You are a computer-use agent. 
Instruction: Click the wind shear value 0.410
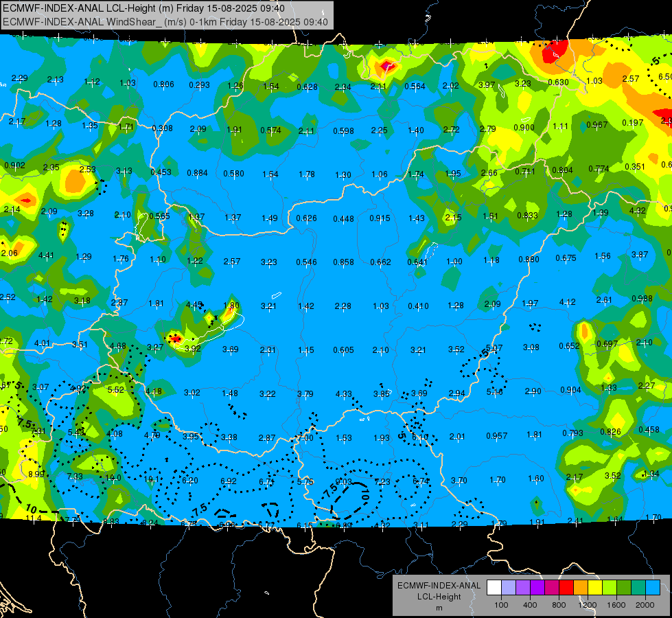click(418, 306)
